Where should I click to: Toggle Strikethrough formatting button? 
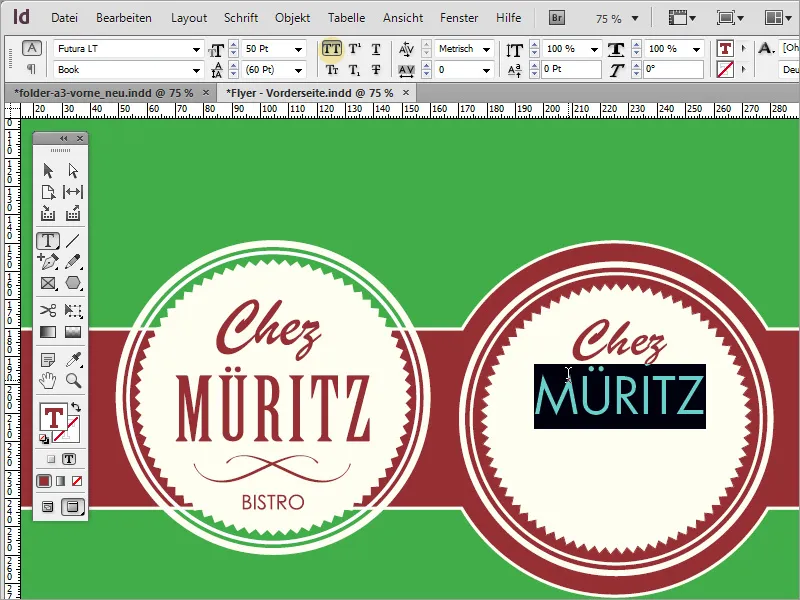pyautogui.click(x=376, y=70)
